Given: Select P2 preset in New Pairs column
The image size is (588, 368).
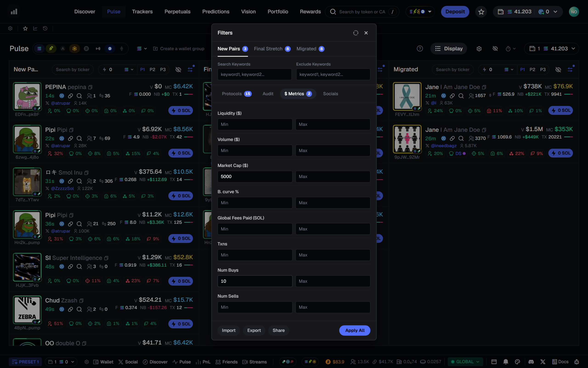Looking at the screenshot, I should coord(152,70).
